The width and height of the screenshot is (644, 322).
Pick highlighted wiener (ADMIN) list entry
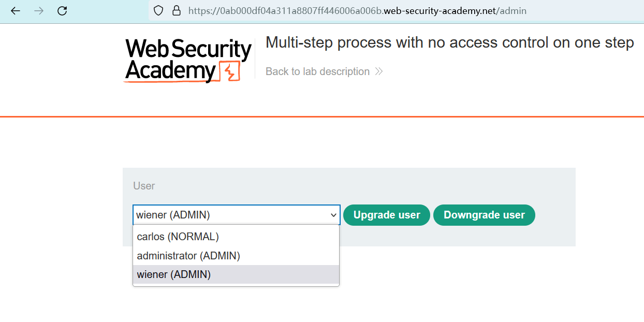(x=174, y=275)
